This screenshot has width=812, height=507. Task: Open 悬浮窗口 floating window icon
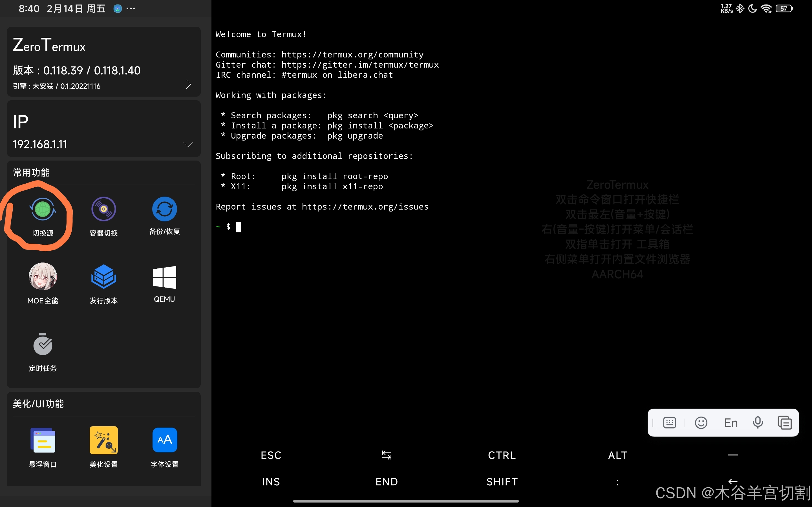click(43, 441)
